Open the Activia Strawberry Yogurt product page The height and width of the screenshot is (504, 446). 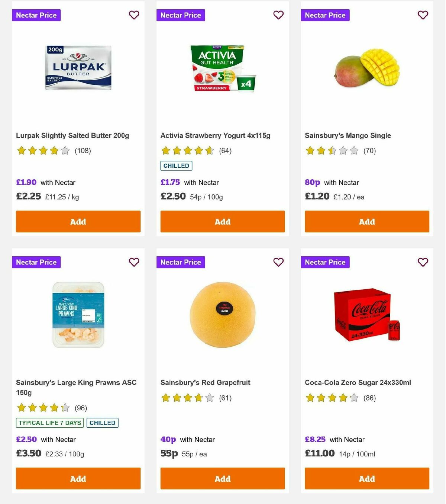click(x=215, y=135)
